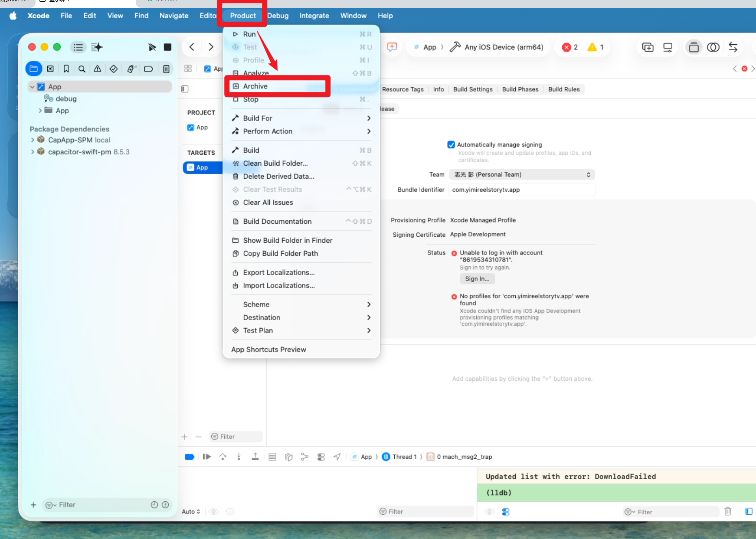Step over in the debug bar
Viewport: 756px width, 539px height.
click(x=223, y=457)
